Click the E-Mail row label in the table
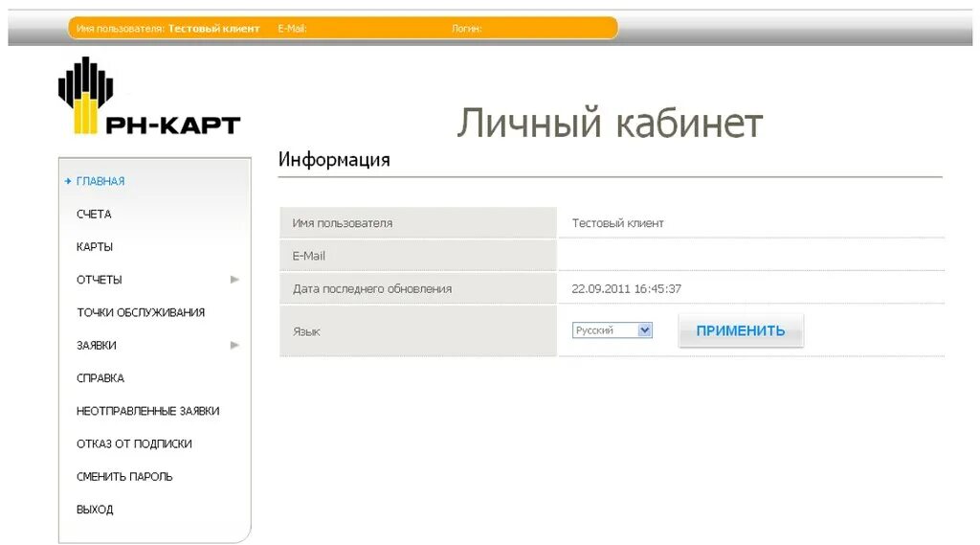The image size is (980, 545). point(309,256)
